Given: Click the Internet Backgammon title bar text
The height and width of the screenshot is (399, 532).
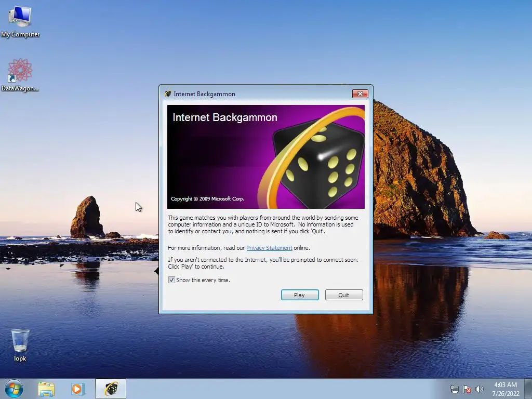Looking at the screenshot, I should click(204, 94).
